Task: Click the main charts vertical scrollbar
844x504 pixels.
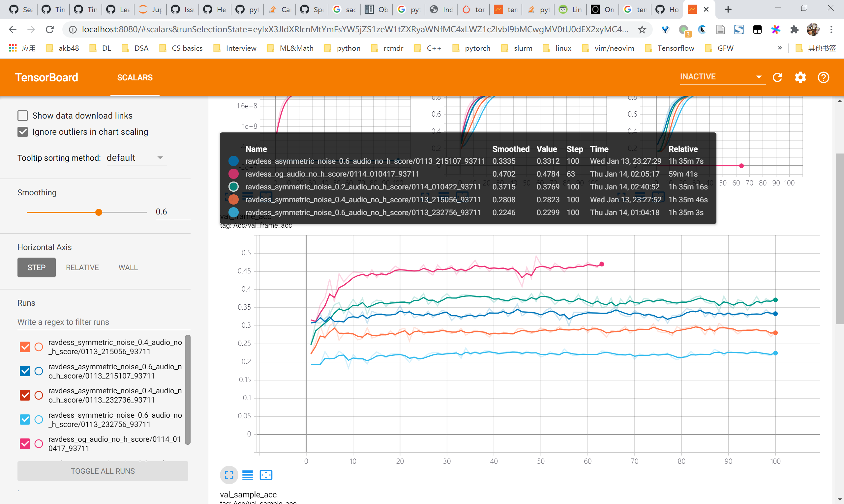Action: tap(840, 239)
